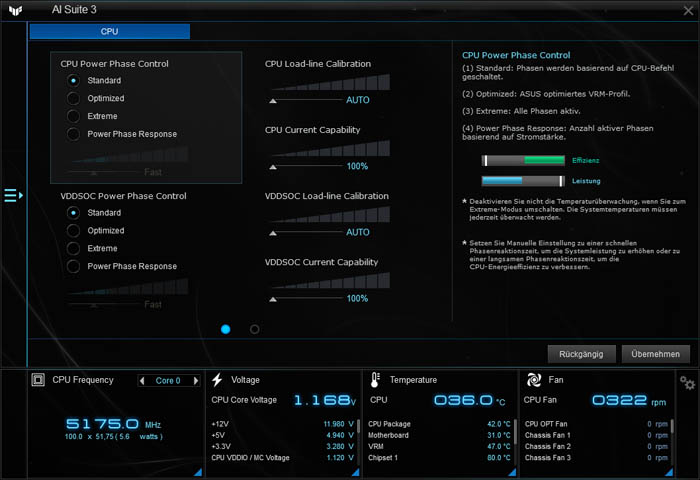
Task: Select Power Phase Response for CPU
Action: tap(73, 134)
